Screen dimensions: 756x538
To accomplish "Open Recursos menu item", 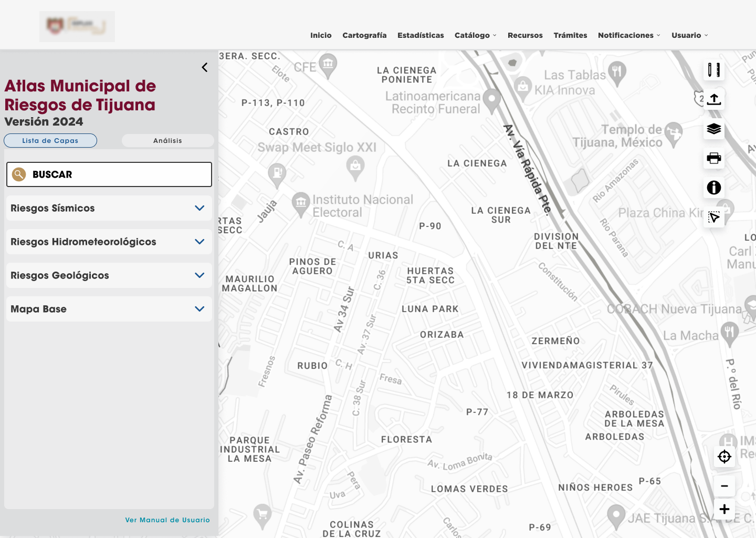I will [525, 35].
